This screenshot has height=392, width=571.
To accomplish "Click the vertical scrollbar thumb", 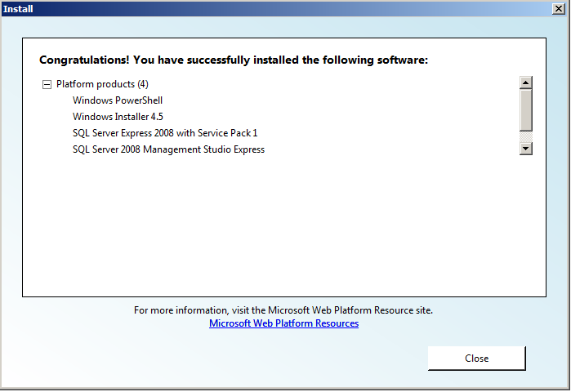I will 525,110.
